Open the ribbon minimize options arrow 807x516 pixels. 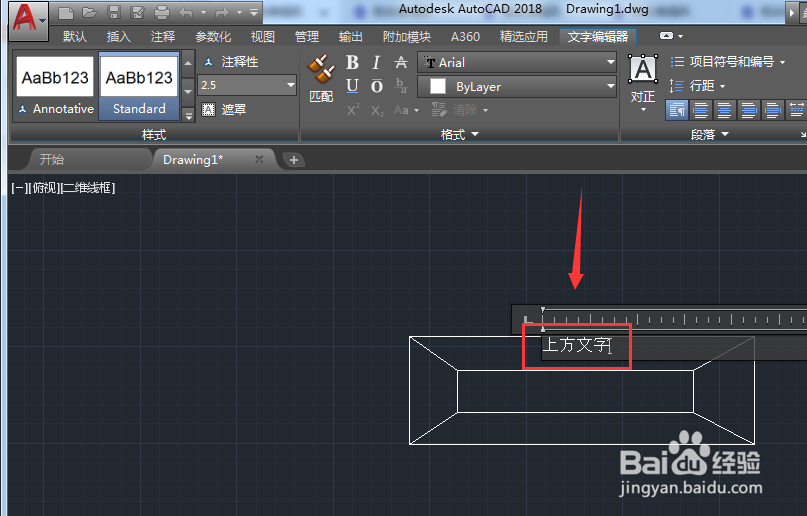pos(681,36)
